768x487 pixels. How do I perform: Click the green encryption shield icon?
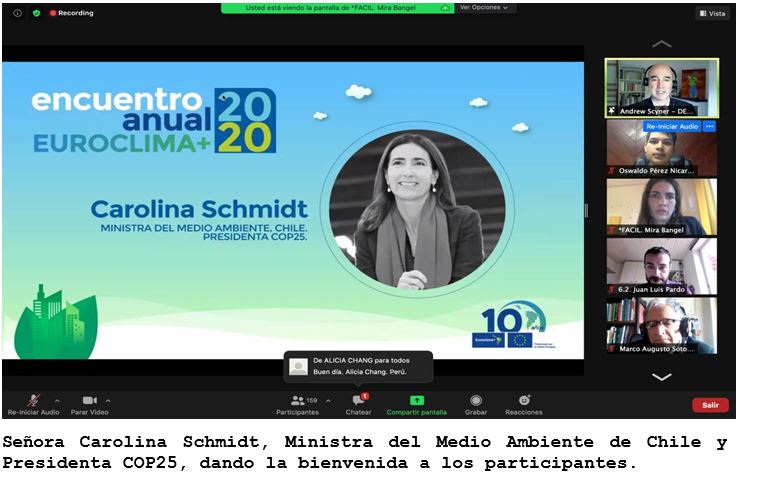pos(36,13)
